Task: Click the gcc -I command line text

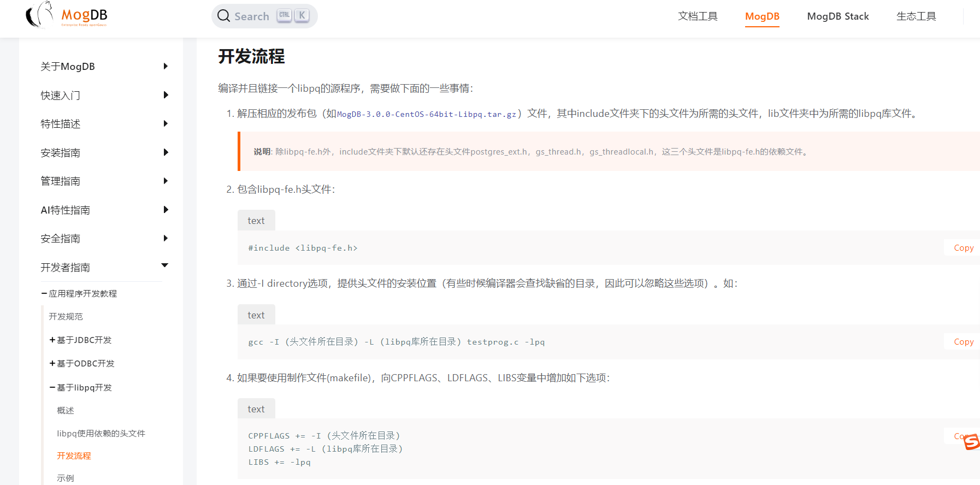Action: point(397,342)
